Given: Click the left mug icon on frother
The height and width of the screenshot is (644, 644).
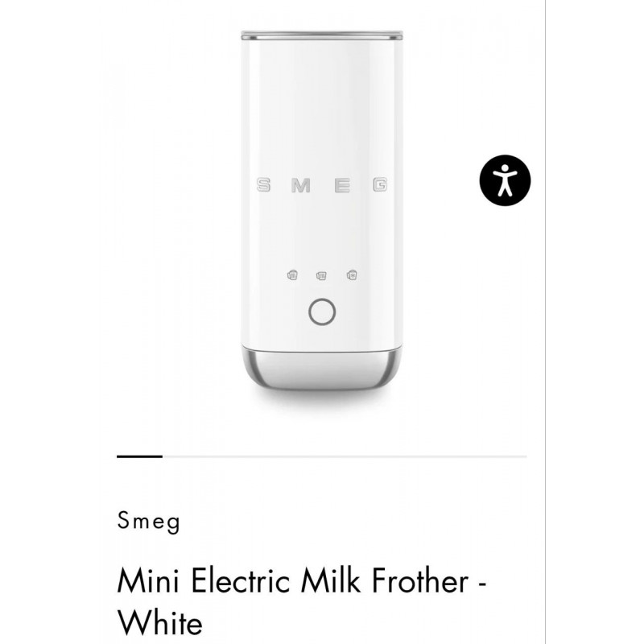Looking at the screenshot, I should [292, 275].
